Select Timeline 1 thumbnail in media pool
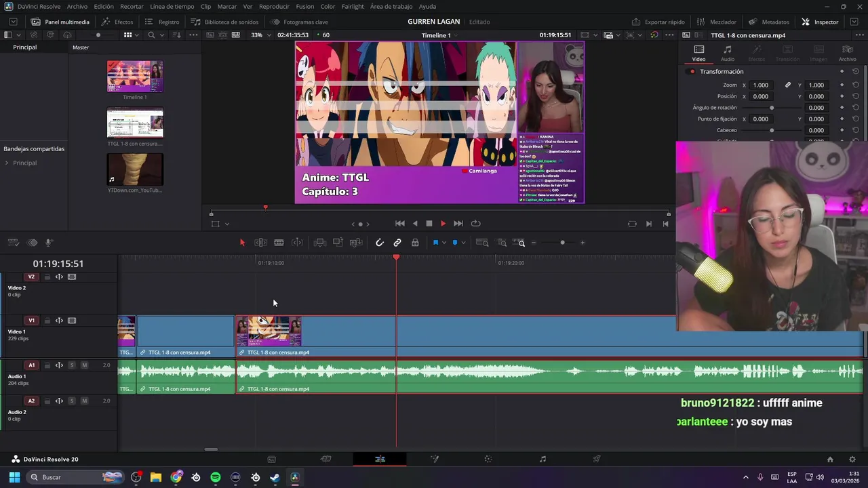Viewport: 868px width, 488px height. point(135,77)
